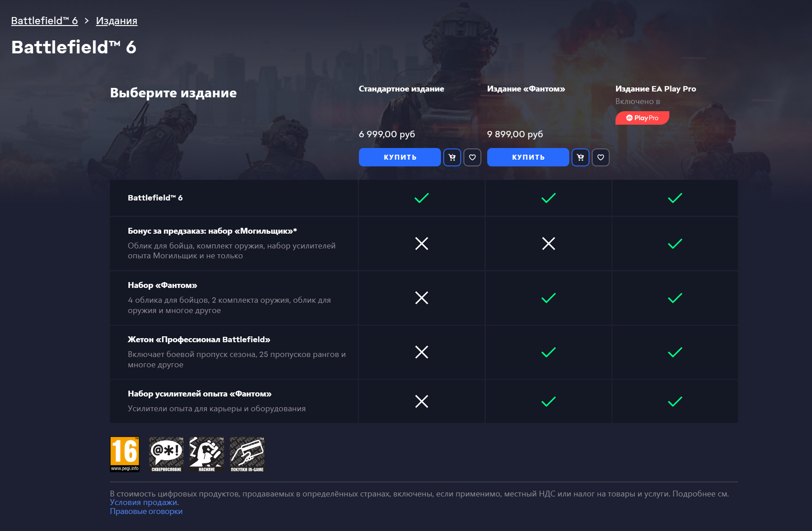Click the Бонус за предзаказ: набор «Могильщик» label
Image resolution: width=812 pixels, height=531 pixels.
[212, 231]
